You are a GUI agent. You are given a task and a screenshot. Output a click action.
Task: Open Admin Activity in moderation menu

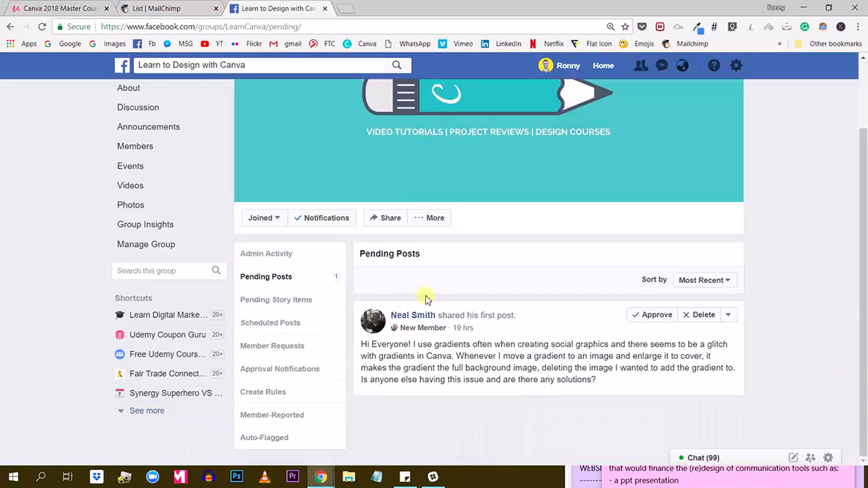pyautogui.click(x=266, y=253)
